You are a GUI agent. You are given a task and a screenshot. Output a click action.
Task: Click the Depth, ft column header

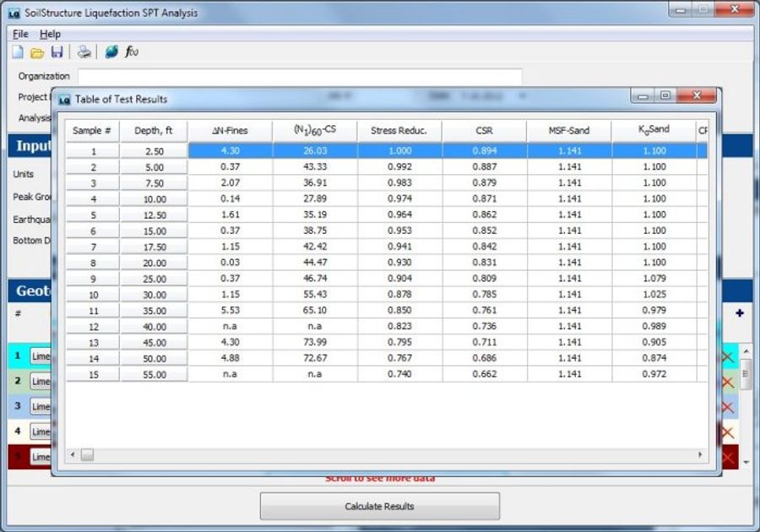pyautogui.click(x=154, y=131)
